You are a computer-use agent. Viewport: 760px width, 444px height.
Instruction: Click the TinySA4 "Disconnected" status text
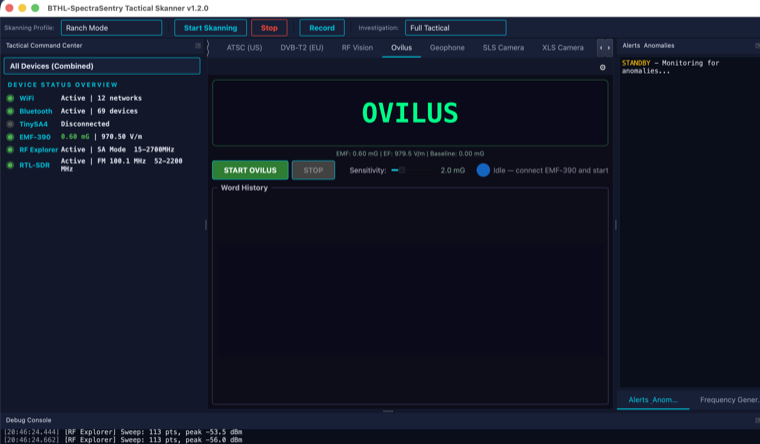85,124
